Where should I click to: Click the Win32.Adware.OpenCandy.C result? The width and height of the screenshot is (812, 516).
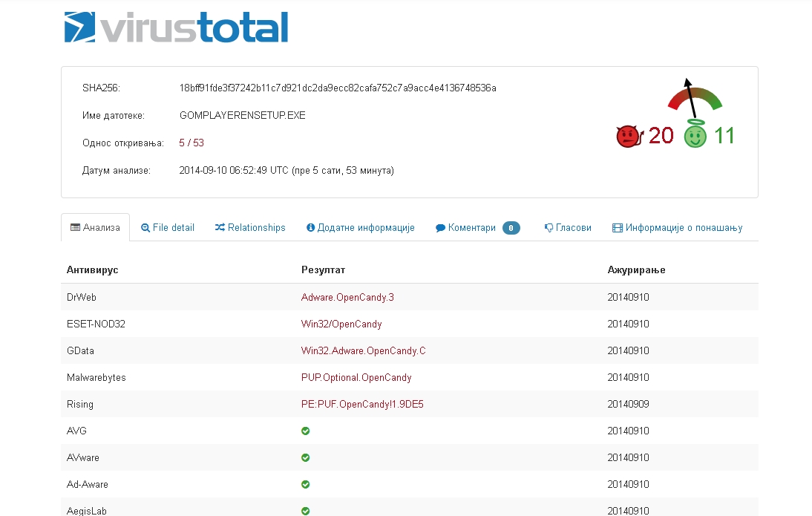pyautogui.click(x=363, y=350)
